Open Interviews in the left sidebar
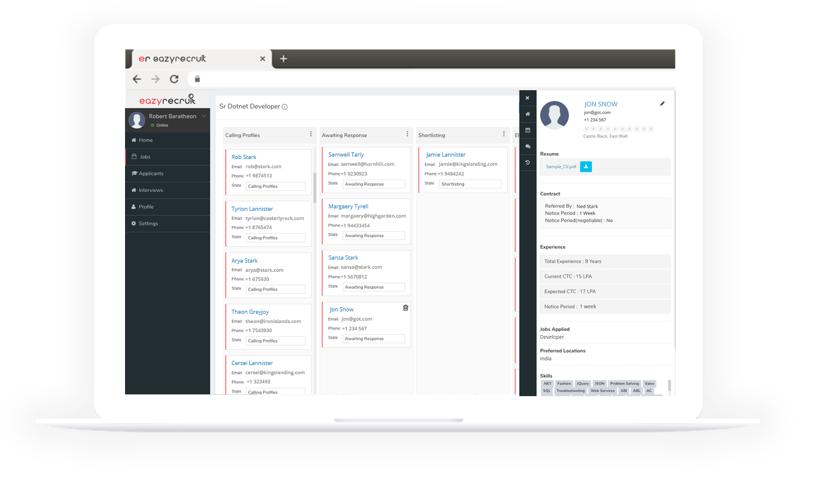Viewport: 819px width, 504px height. (x=167, y=190)
